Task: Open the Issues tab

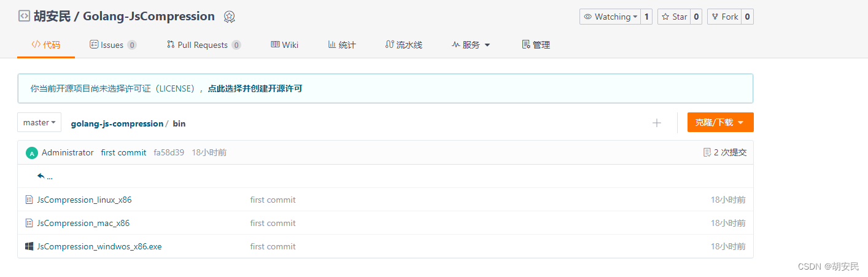Action: click(113, 45)
